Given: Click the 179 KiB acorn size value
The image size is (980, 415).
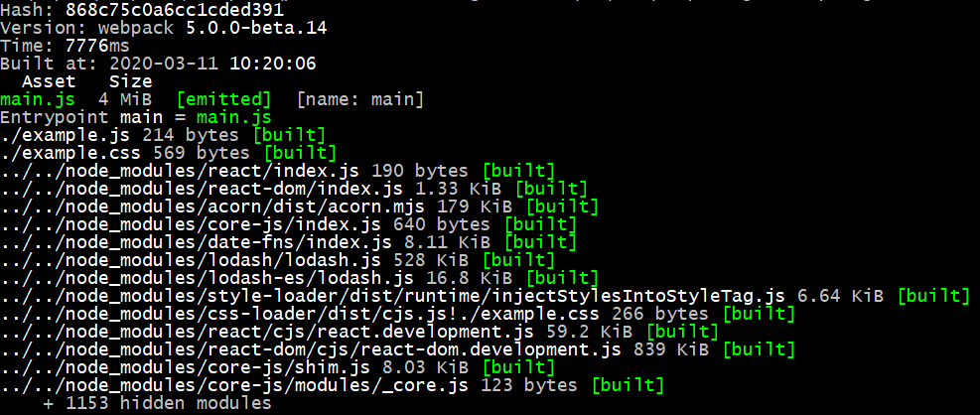Looking at the screenshot, I should tap(475, 205).
